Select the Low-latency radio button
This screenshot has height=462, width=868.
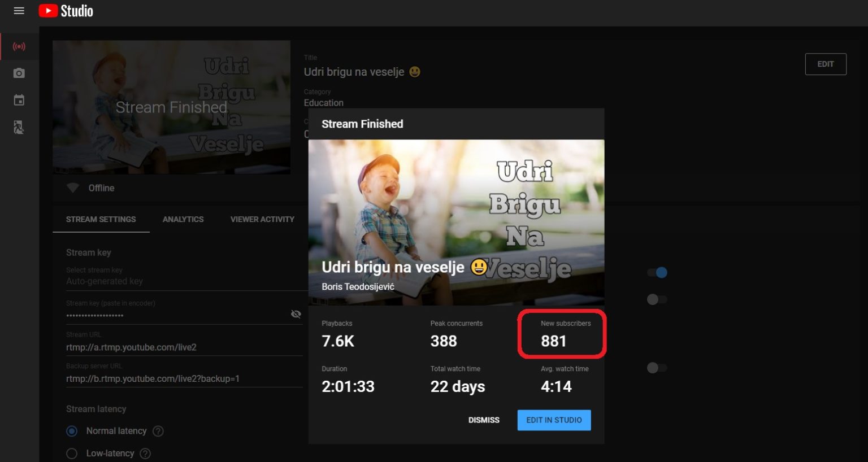(72, 454)
